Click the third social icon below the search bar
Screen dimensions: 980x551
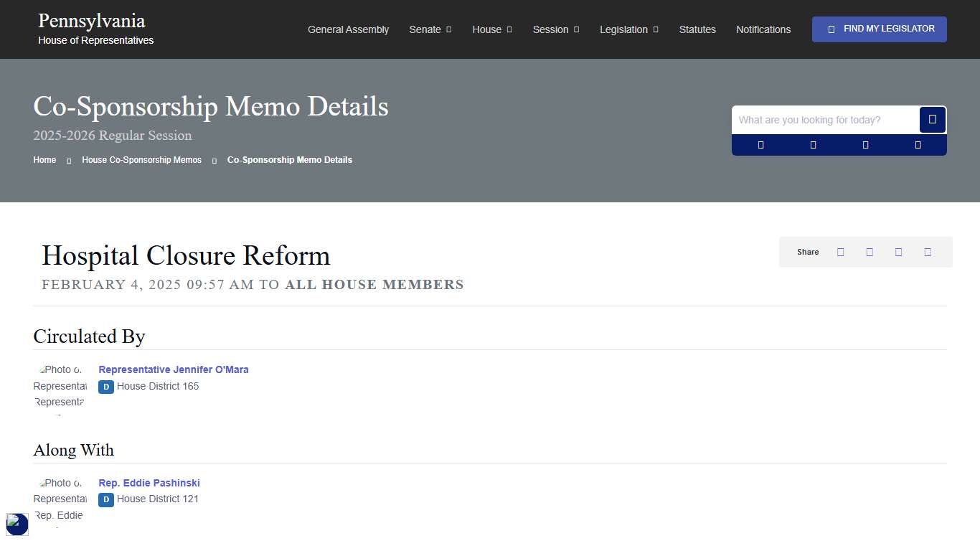coord(865,144)
